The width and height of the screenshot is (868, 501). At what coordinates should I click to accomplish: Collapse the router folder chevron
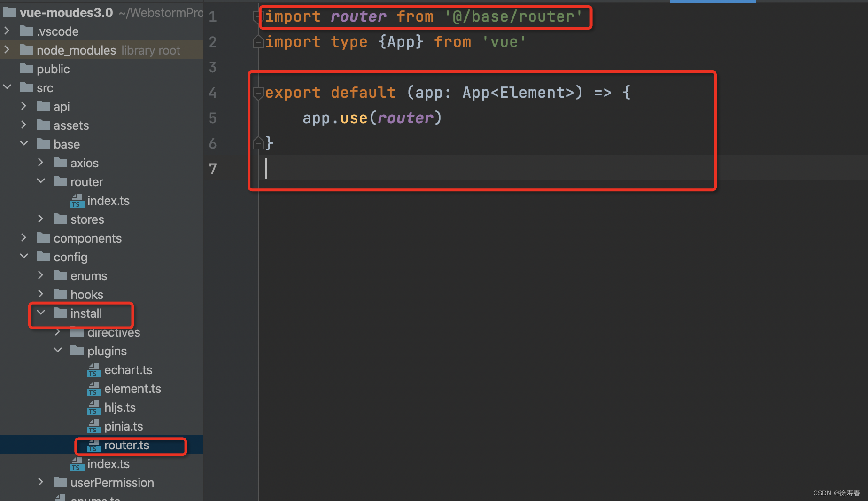[x=41, y=181]
